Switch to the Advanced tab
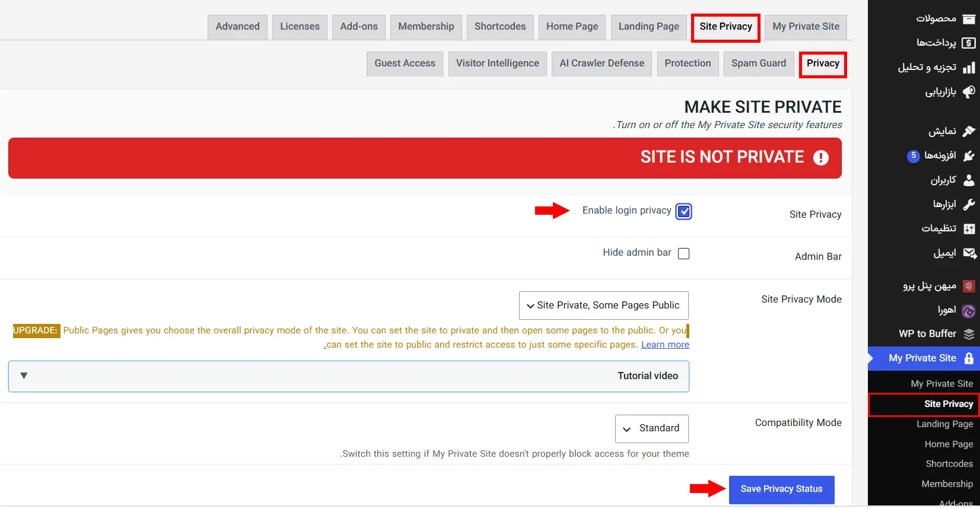 point(238,27)
